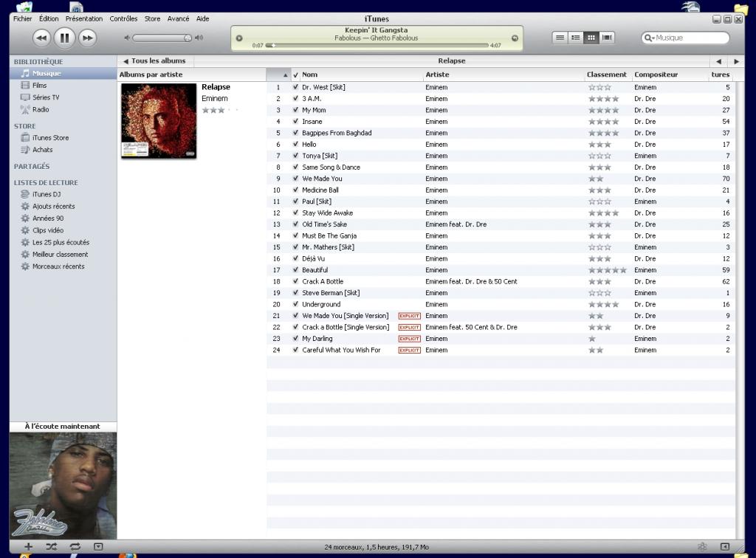Add a new playlist with the plus button

[x=29, y=546]
